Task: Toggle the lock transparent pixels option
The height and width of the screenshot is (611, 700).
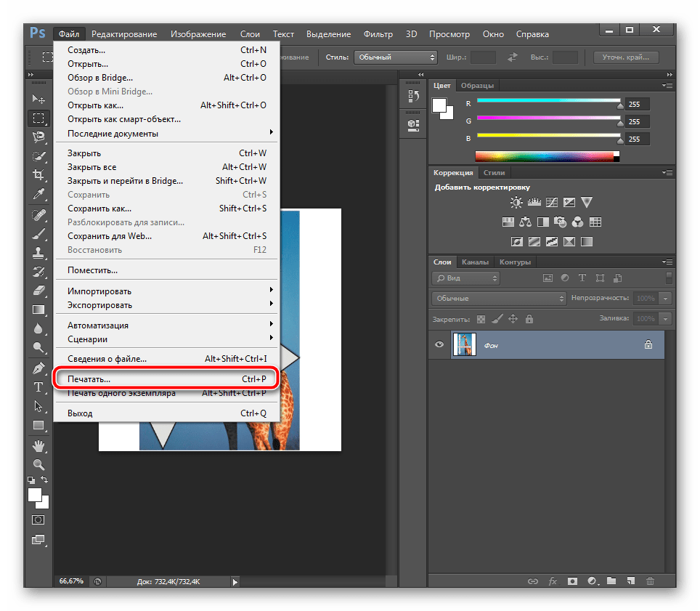Action: pyautogui.click(x=480, y=318)
